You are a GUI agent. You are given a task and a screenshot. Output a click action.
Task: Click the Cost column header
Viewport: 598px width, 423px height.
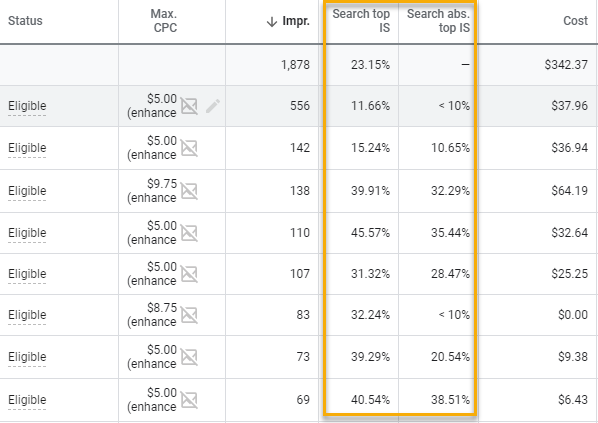coord(575,21)
